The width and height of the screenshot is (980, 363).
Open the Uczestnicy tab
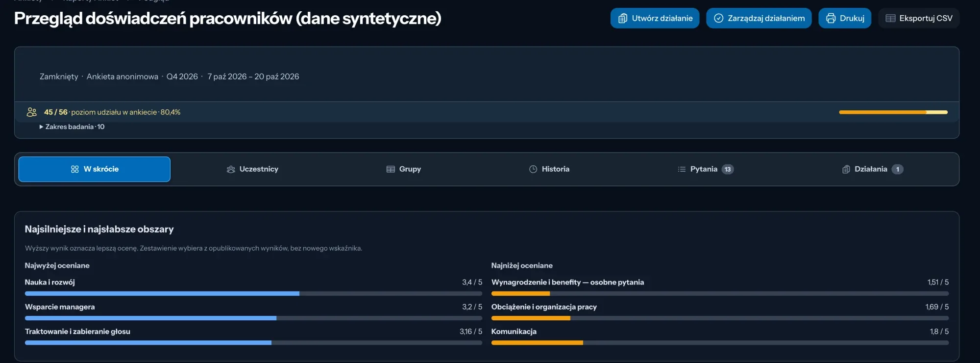pyautogui.click(x=252, y=169)
